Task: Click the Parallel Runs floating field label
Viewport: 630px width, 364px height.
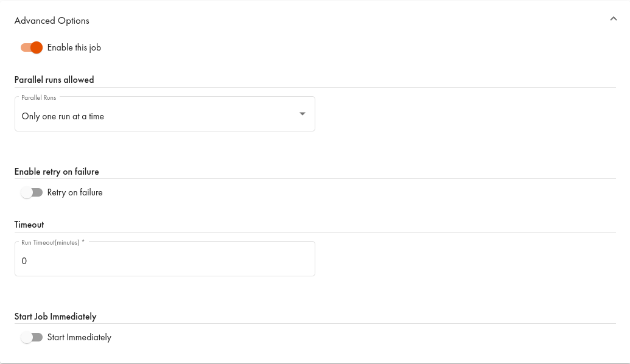Action: pos(38,97)
